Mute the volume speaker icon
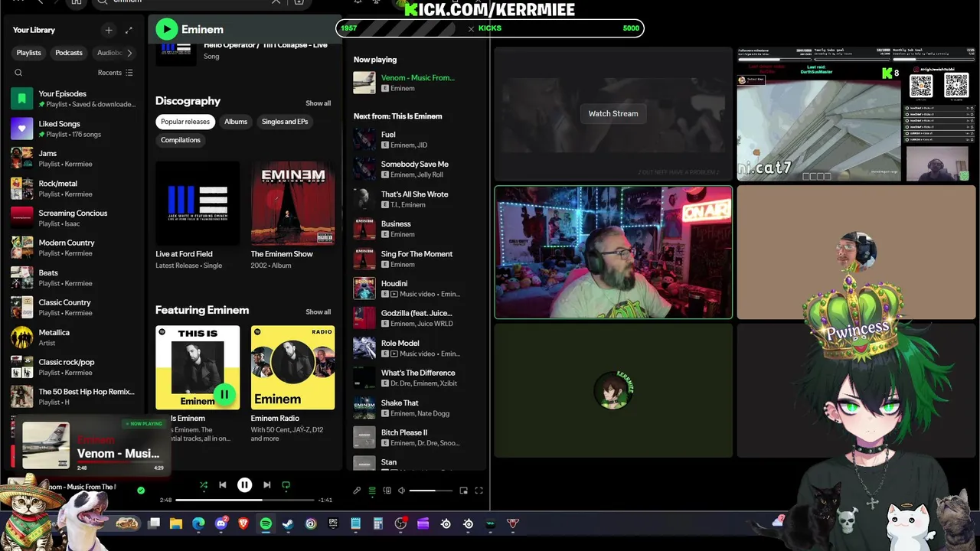Screen dimensions: 980x551 click(401, 491)
